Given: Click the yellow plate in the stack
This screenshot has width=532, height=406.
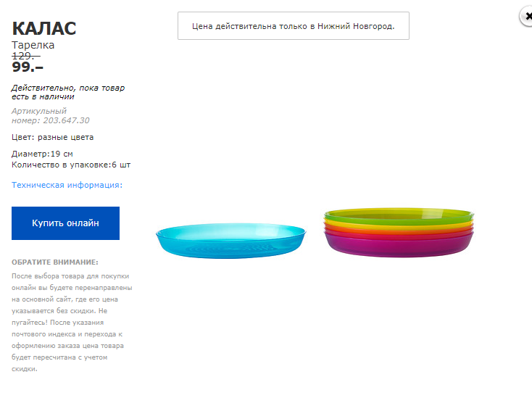Looking at the screenshot, I should click(399, 223).
